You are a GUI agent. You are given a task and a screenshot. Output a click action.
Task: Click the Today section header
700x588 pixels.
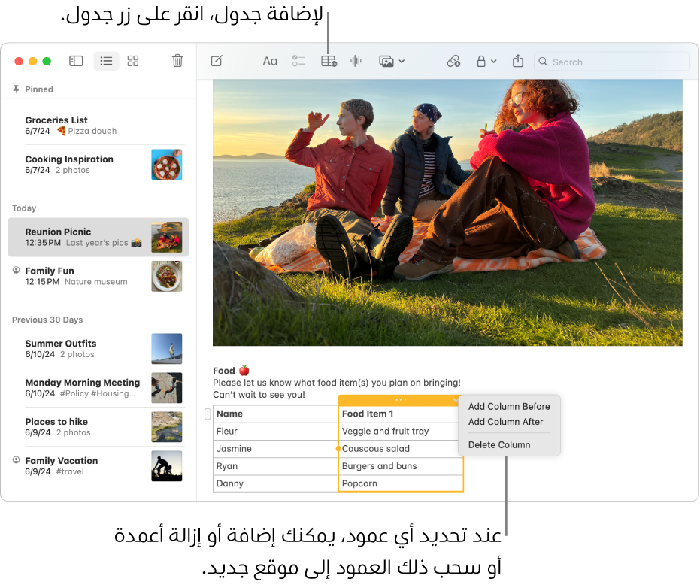click(24, 208)
